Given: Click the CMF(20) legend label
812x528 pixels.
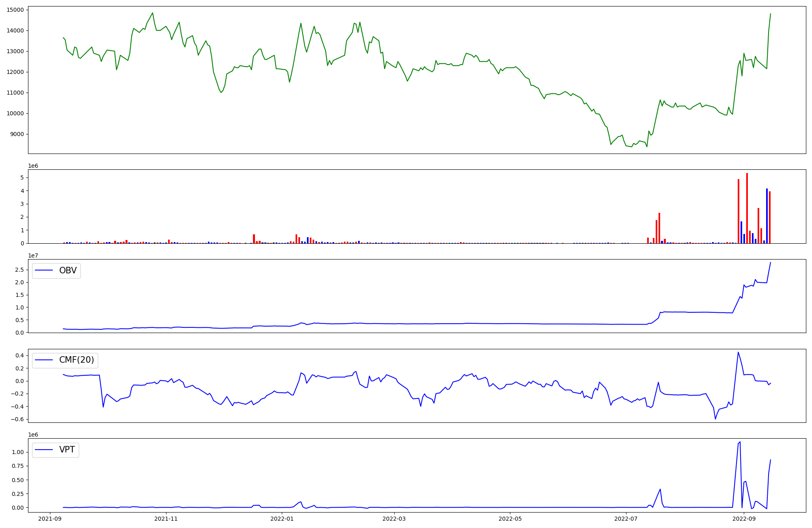Looking at the screenshot, I should [76, 360].
